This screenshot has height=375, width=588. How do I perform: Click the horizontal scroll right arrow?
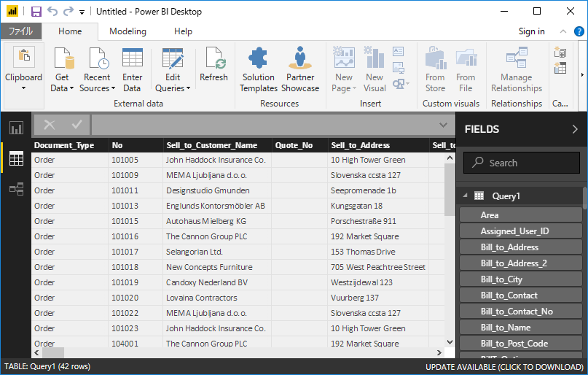439,353
